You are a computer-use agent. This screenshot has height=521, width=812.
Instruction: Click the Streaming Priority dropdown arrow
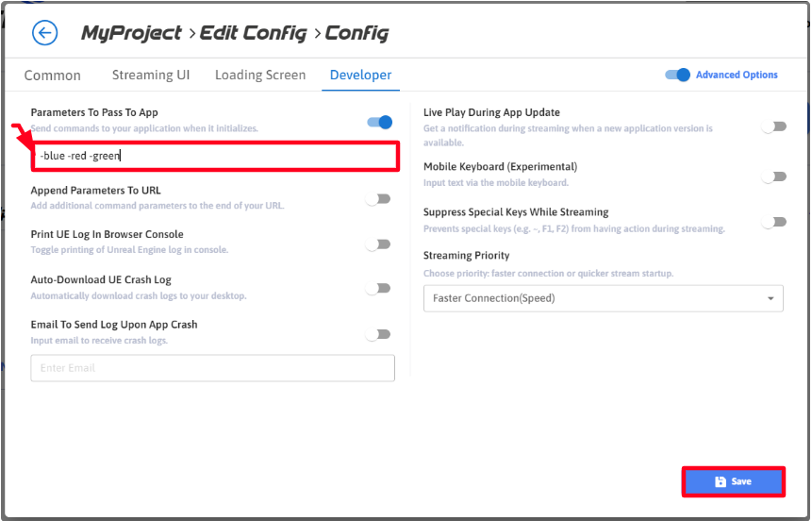click(771, 298)
